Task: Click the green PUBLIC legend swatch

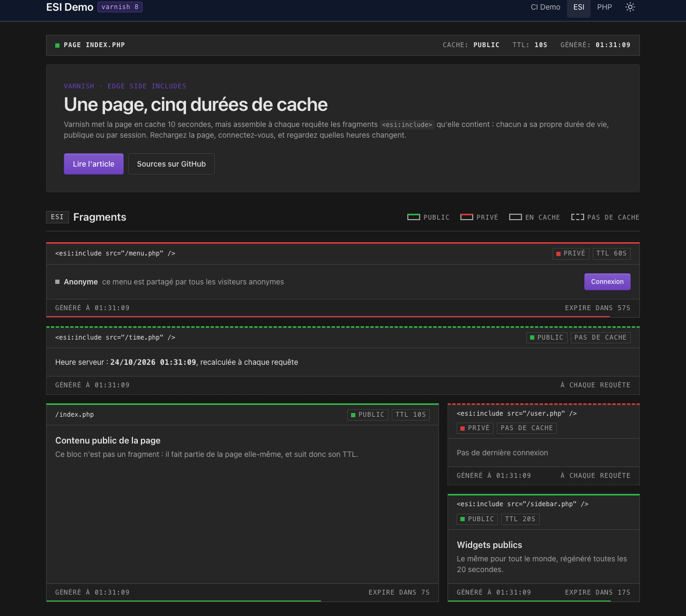Action: tap(414, 217)
